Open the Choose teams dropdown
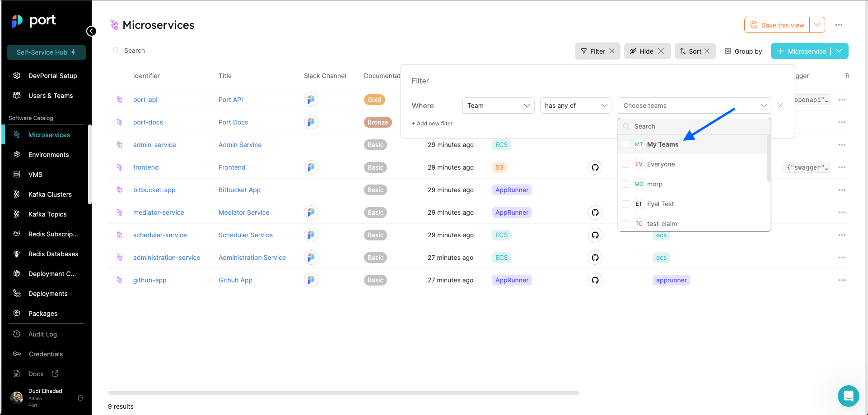Image resolution: width=868 pixels, height=415 pixels. (694, 106)
